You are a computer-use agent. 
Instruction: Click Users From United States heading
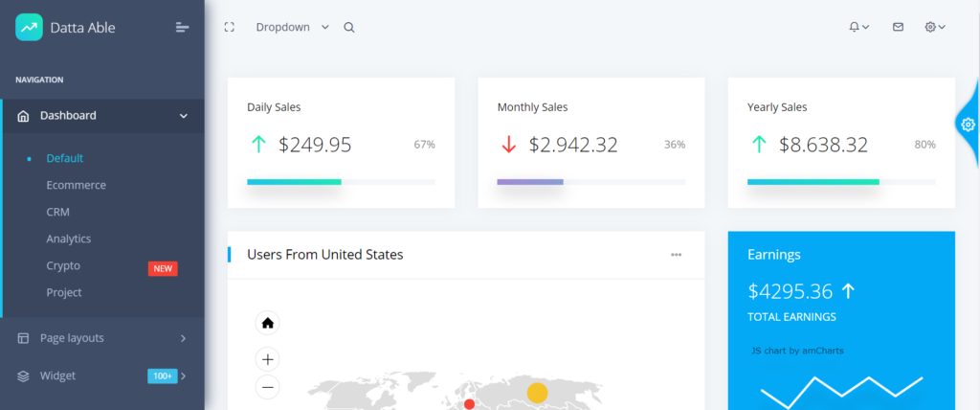tap(325, 255)
